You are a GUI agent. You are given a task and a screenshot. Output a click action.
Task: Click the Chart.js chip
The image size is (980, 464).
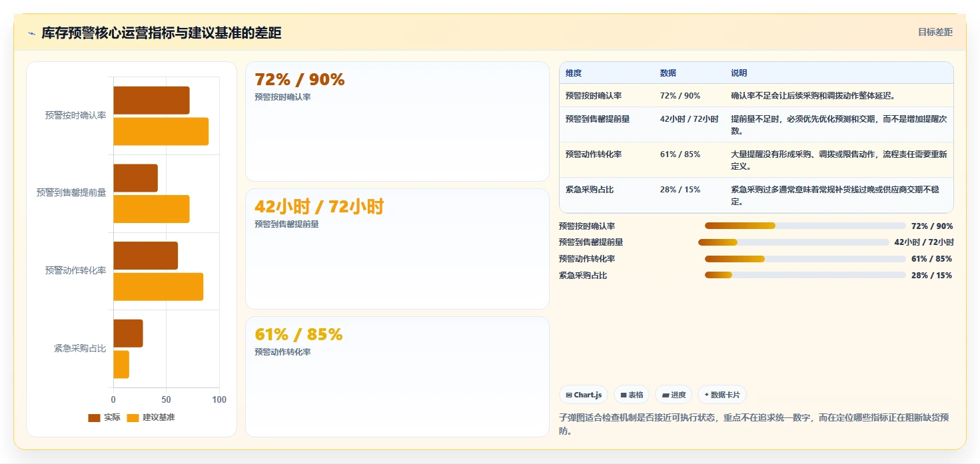(584, 395)
